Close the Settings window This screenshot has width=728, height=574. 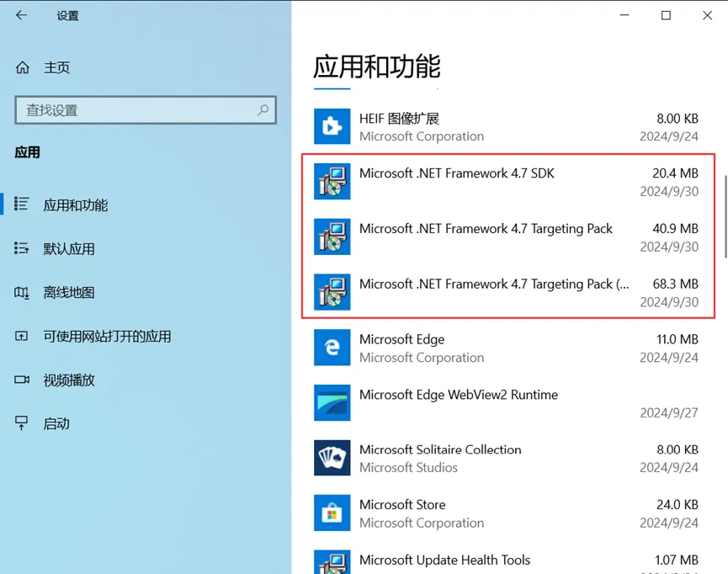point(707,15)
